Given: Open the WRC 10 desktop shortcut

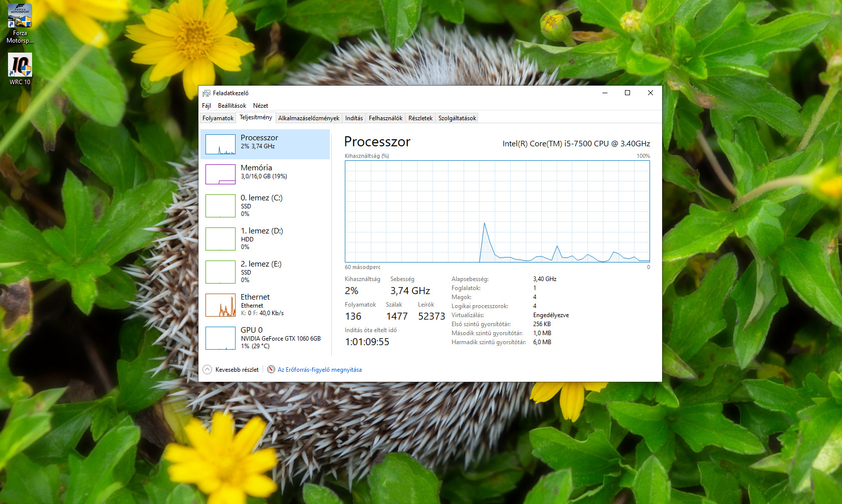Looking at the screenshot, I should pyautogui.click(x=20, y=69).
